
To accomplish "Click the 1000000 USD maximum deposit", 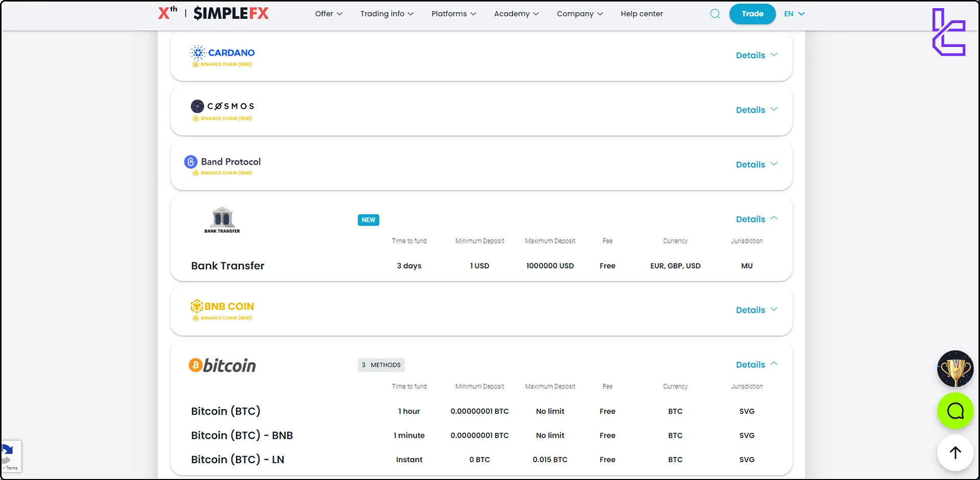I will pyautogui.click(x=550, y=266).
